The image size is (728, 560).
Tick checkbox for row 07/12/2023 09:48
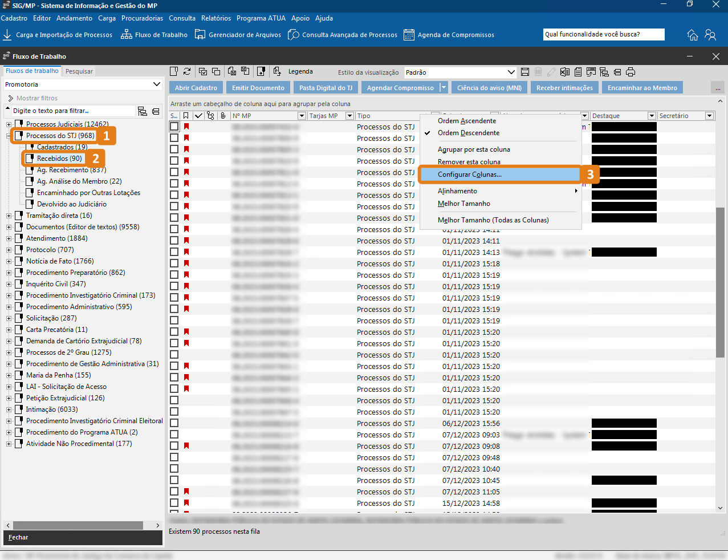(174, 457)
